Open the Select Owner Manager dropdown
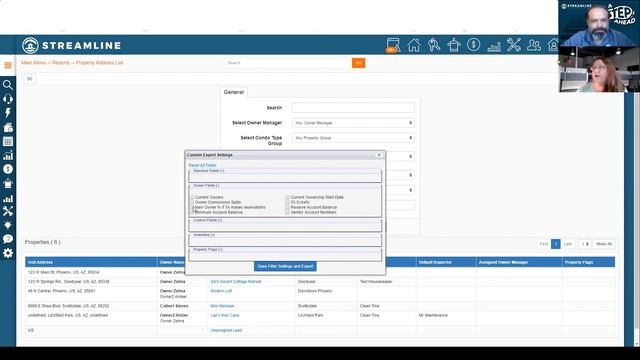640x360 pixels. 353,123
